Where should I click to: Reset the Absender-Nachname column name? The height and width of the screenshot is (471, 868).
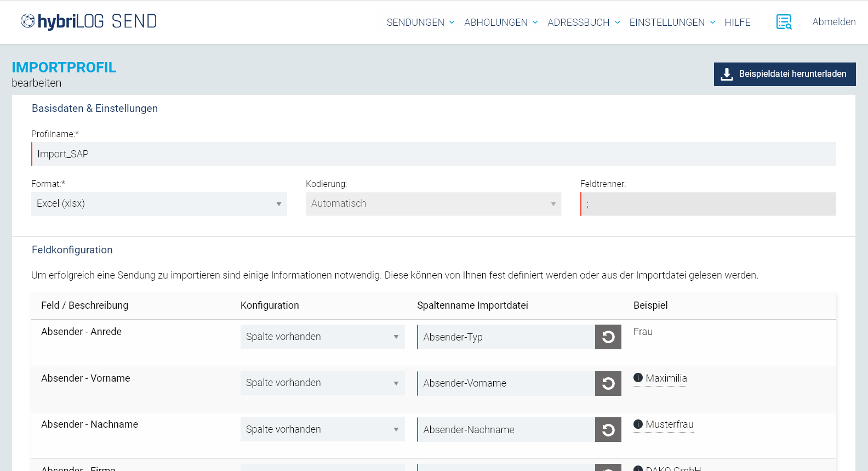click(x=608, y=430)
